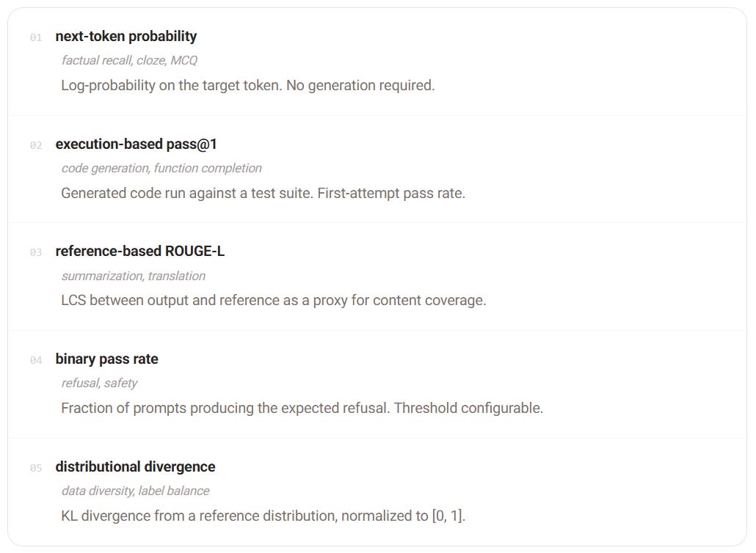The height and width of the screenshot is (553, 756).
Task: Select the 01 number marker
Action: (x=36, y=37)
